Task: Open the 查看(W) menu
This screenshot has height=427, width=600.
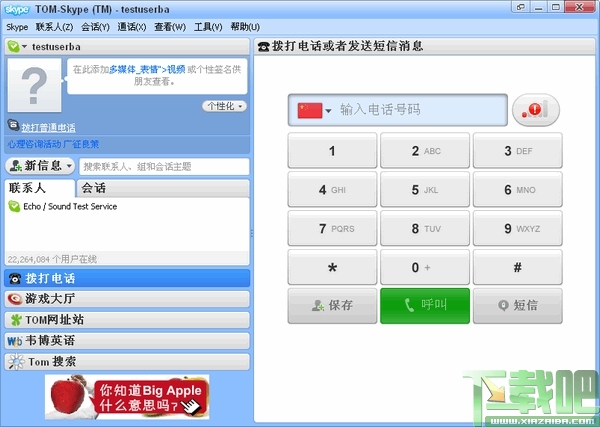Action: pos(170,27)
